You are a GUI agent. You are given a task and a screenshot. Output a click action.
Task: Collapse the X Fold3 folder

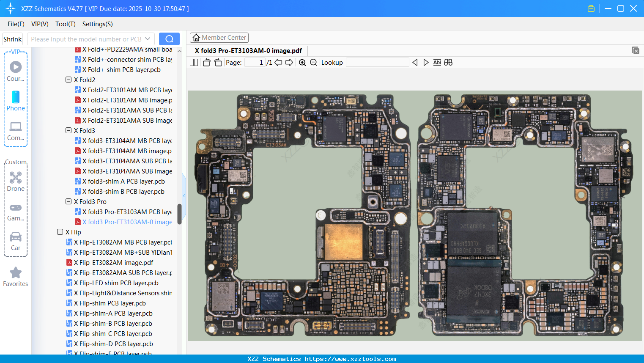tap(69, 130)
